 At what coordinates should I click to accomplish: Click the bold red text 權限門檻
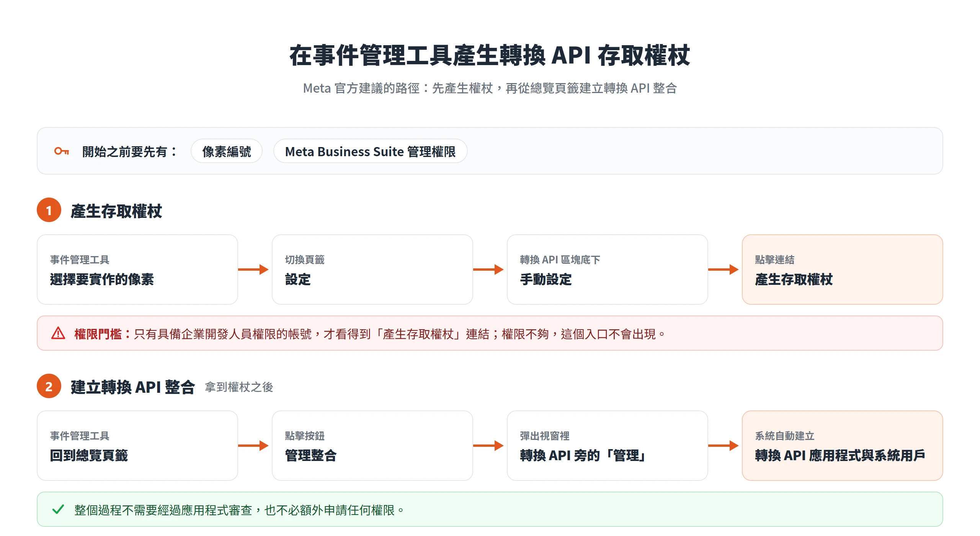(x=98, y=334)
